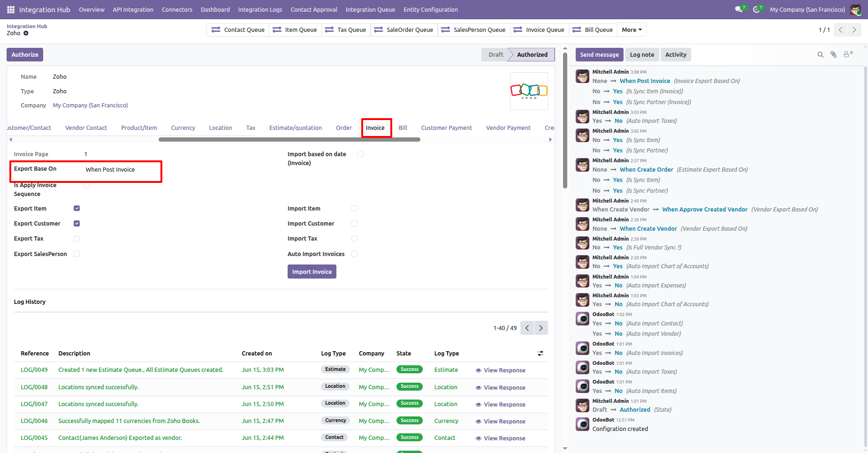
Task: Open the apps grid menu icon
Action: click(11, 9)
